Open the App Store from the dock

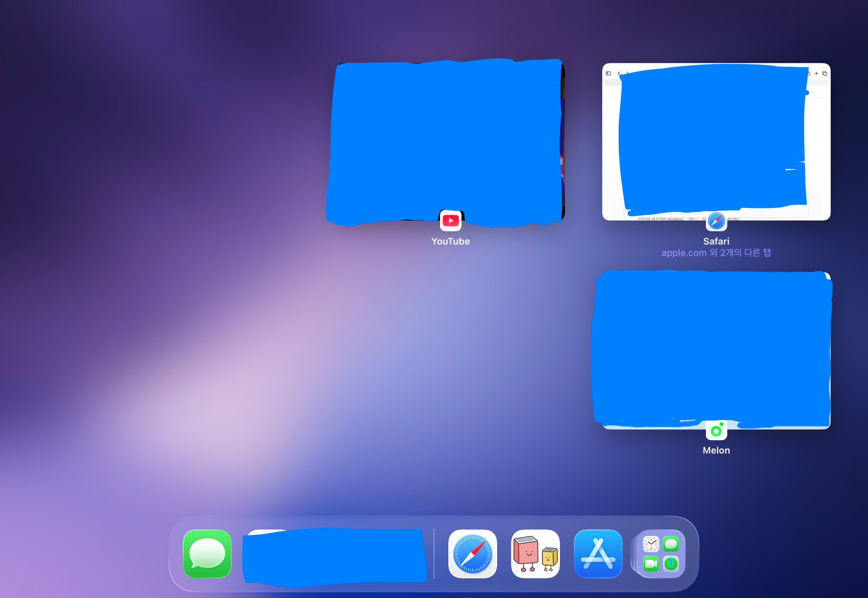(x=598, y=554)
